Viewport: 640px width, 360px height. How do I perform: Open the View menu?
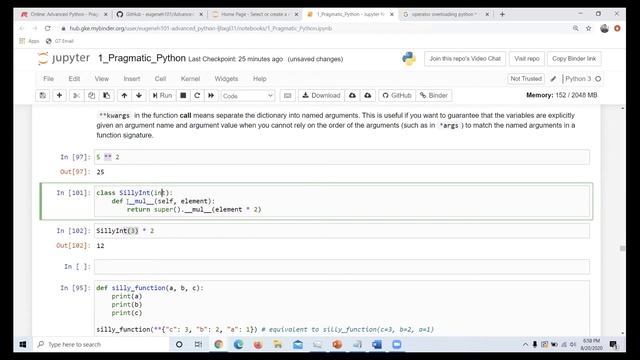(102, 79)
